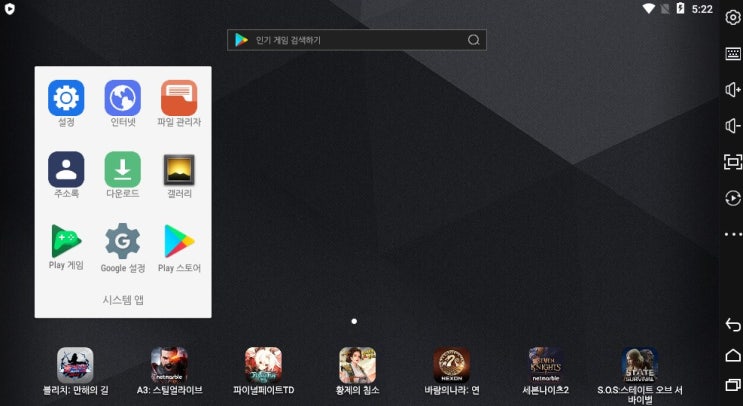The width and height of the screenshot is (743, 406).
Task: Click the 인기 게임 검색하기 search field
Action: pos(357,40)
